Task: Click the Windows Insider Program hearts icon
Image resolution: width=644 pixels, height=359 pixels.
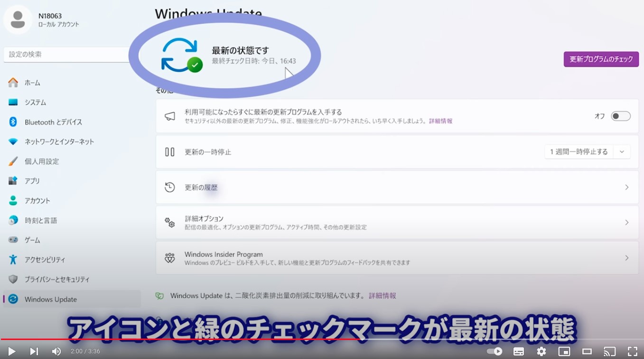Action: [x=170, y=258]
